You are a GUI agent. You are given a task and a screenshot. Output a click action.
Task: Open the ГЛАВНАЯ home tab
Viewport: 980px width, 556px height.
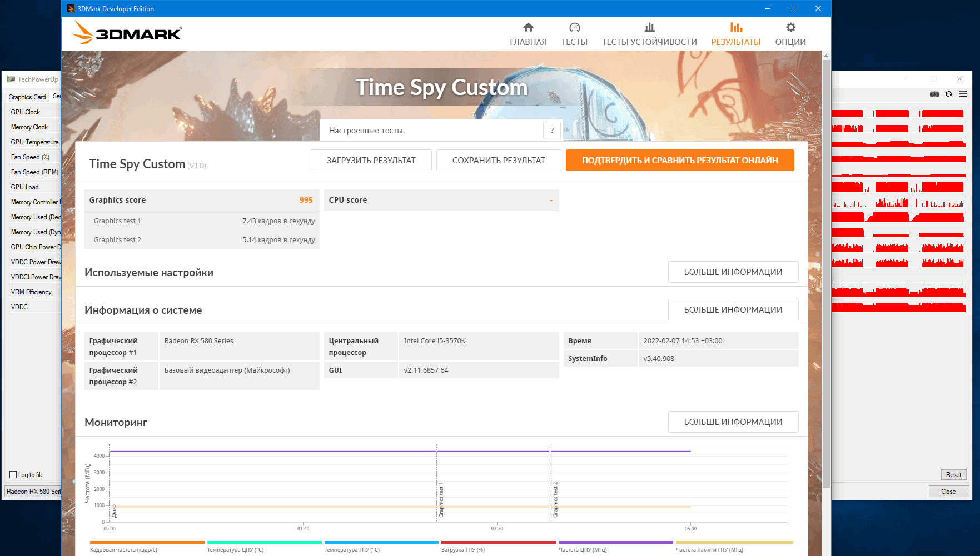pos(528,34)
